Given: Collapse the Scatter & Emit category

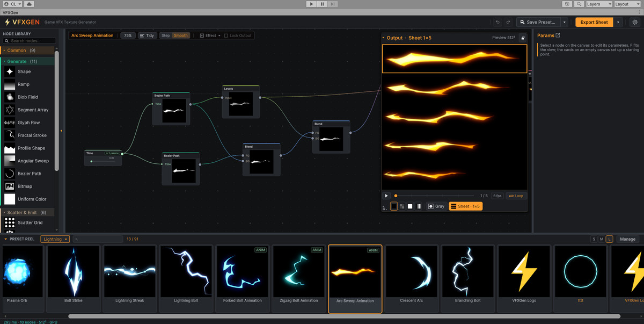Looking at the screenshot, I should tap(27, 212).
